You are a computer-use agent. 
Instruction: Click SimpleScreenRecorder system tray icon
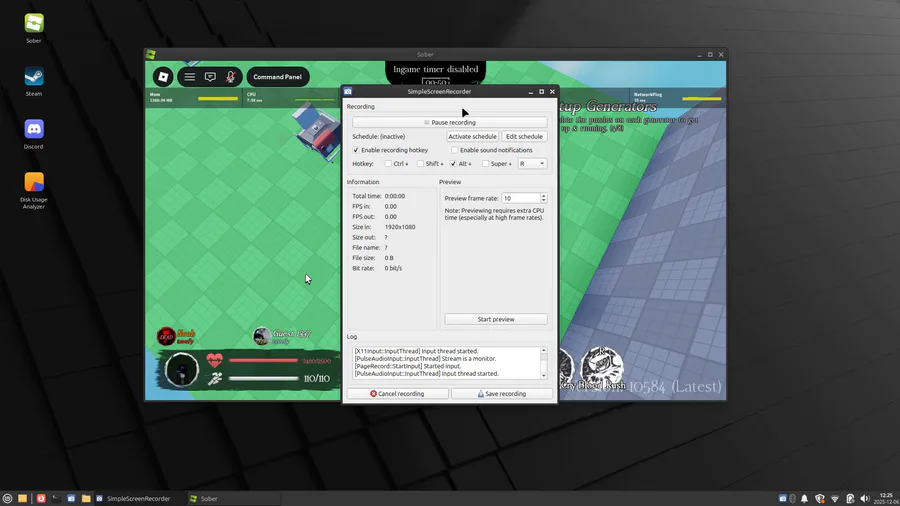point(783,499)
